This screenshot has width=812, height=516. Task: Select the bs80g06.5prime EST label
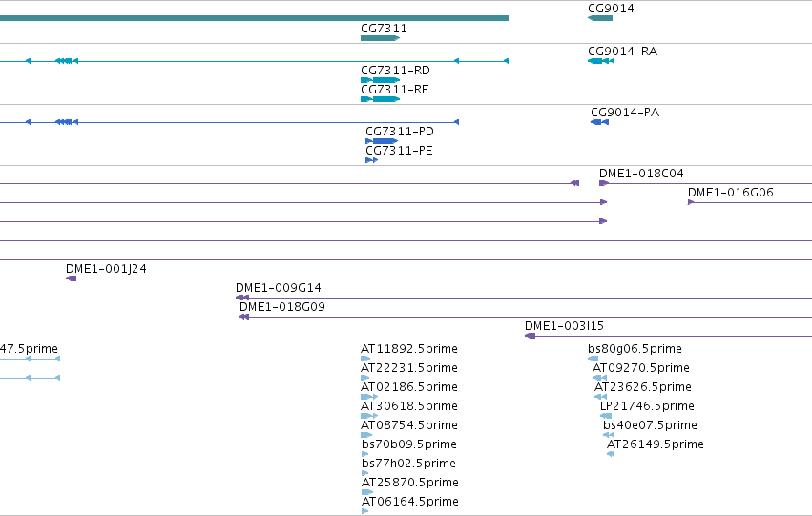pos(635,349)
